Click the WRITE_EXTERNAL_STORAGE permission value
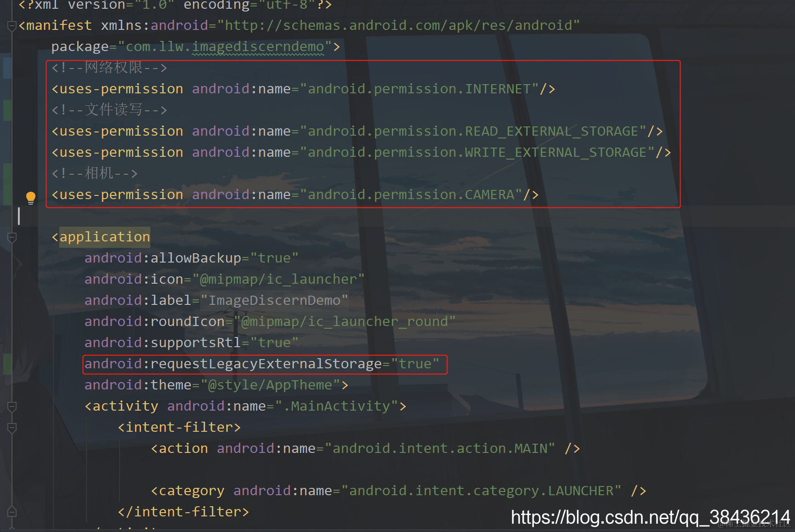The width and height of the screenshot is (795, 532). pyautogui.click(x=477, y=152)
